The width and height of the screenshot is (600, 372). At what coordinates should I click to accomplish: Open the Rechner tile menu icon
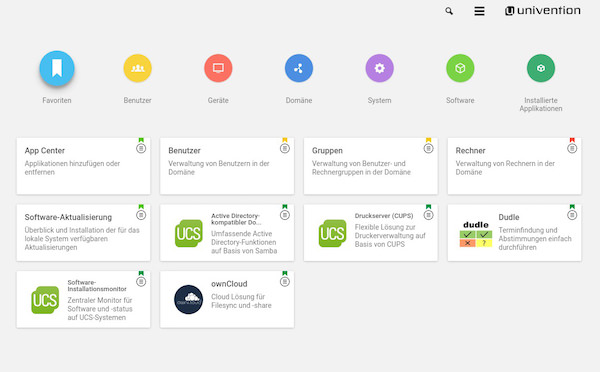point(572,148)
